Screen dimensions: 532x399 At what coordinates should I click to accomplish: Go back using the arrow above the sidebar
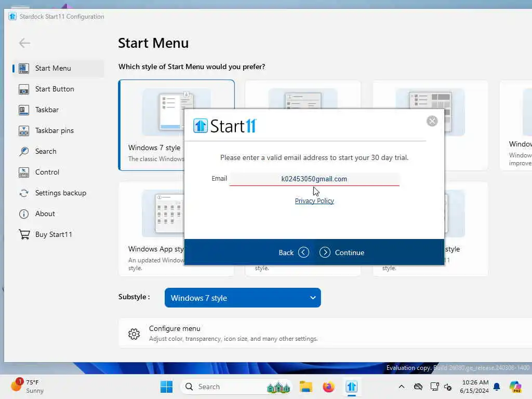pyautogui.click(x=25, y=43)
